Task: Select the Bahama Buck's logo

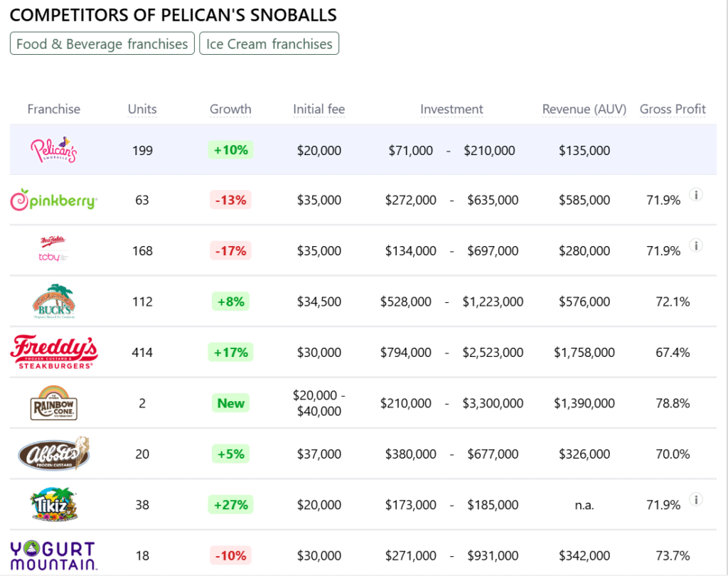Action: click(53, 302)
